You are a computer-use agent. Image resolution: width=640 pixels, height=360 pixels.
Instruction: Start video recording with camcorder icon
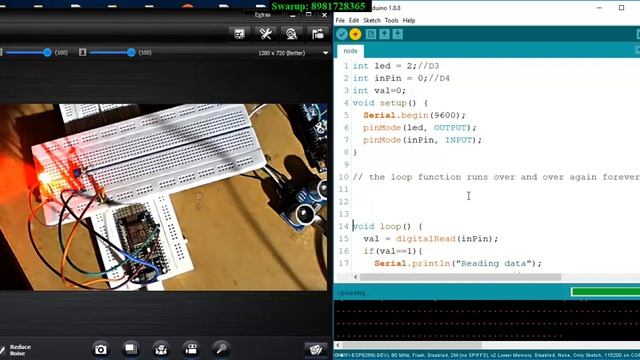click(x=191, y=349)
